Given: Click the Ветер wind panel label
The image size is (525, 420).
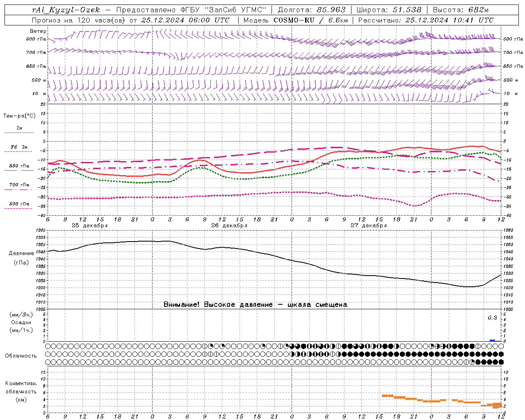Looking at the screenshot, I should click(x=38, y=31).
